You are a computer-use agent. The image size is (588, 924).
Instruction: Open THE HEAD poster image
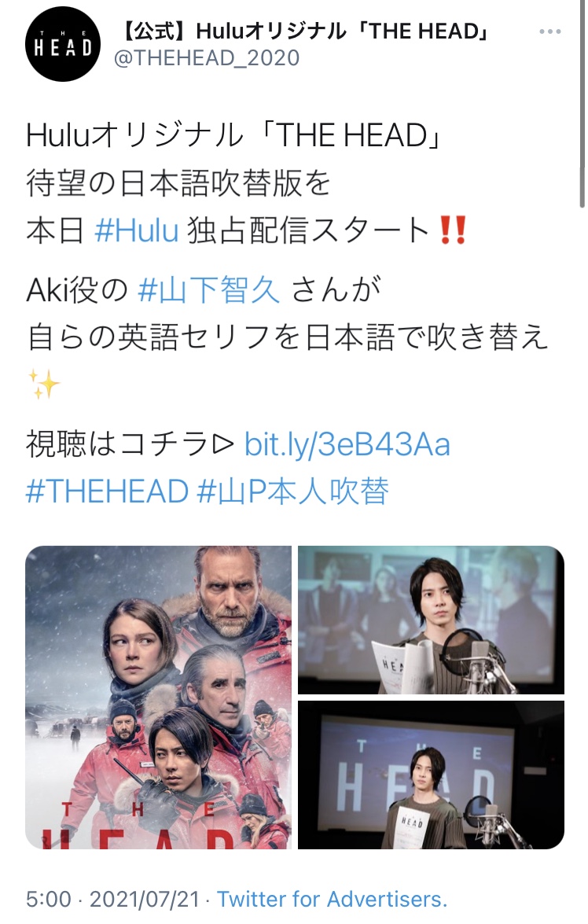click(158, 697)
